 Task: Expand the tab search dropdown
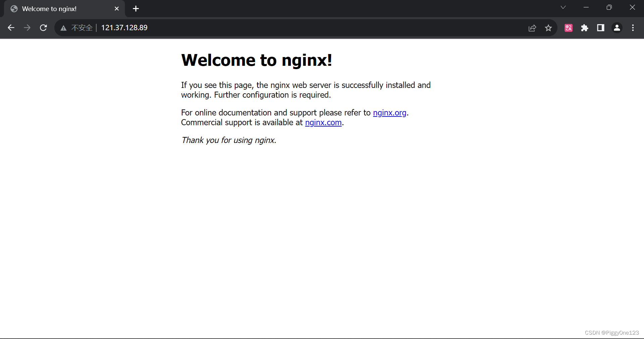point(563,7)
